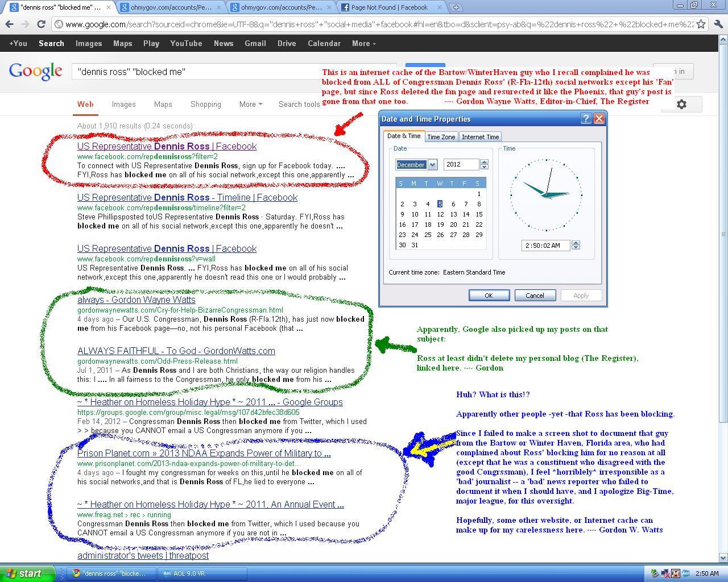Viewport: 728px width, 582px height.
Task: Open 'ALWAYS FAITHFUL - To God' result
Action: 176,351
